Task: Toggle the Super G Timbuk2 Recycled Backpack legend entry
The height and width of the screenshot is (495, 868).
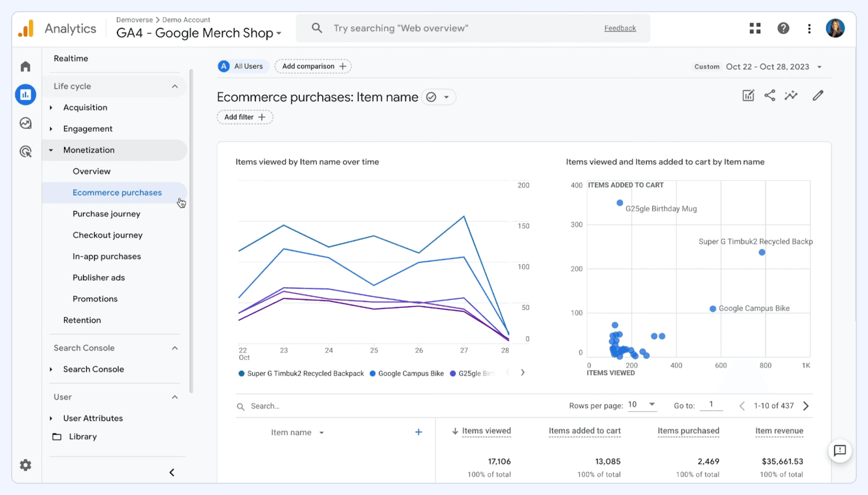Action: pyautogui.click(x=300, y=373)
